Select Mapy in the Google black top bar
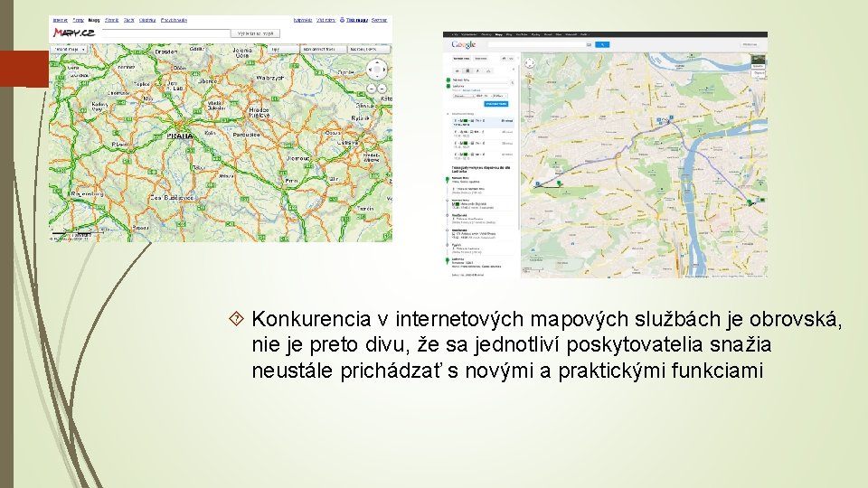This screenshot has height=488, width=868. (499, 34)
